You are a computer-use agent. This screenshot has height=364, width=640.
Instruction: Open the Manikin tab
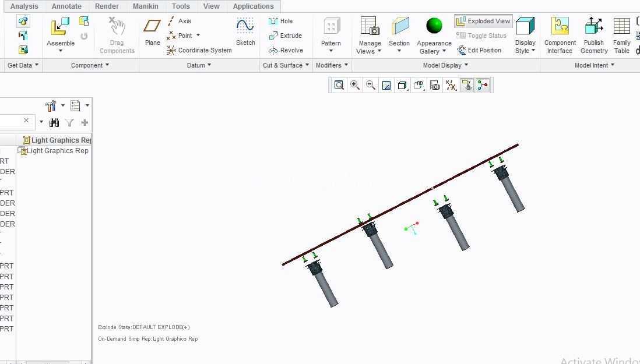click(145, 6)
